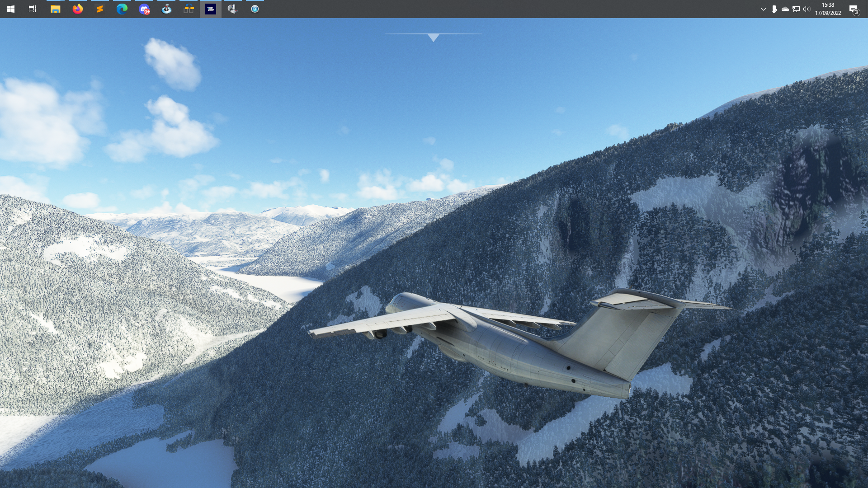Click the microphone tray icon
The width and height of the screenshot is (868, 488).
tap(774, 9)
